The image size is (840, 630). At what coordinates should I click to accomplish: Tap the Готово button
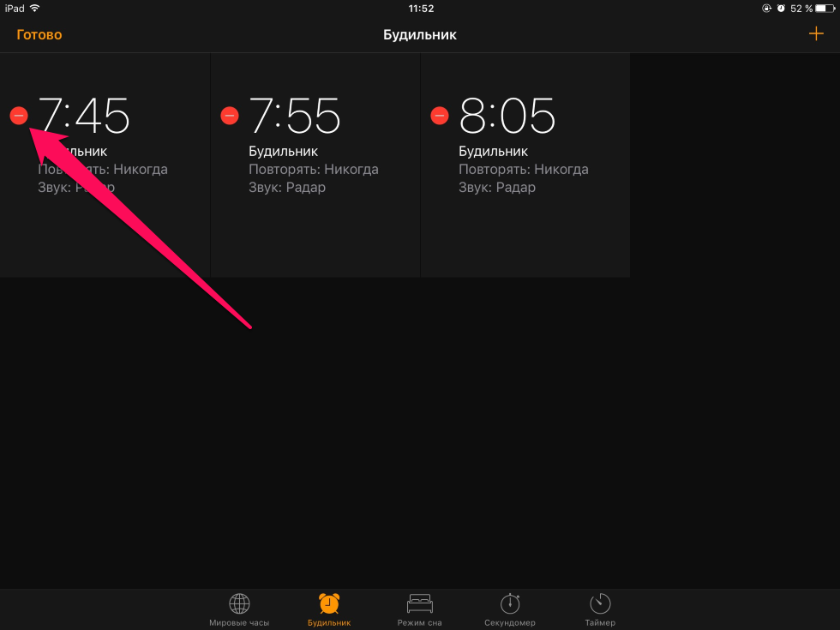[39, 35]
